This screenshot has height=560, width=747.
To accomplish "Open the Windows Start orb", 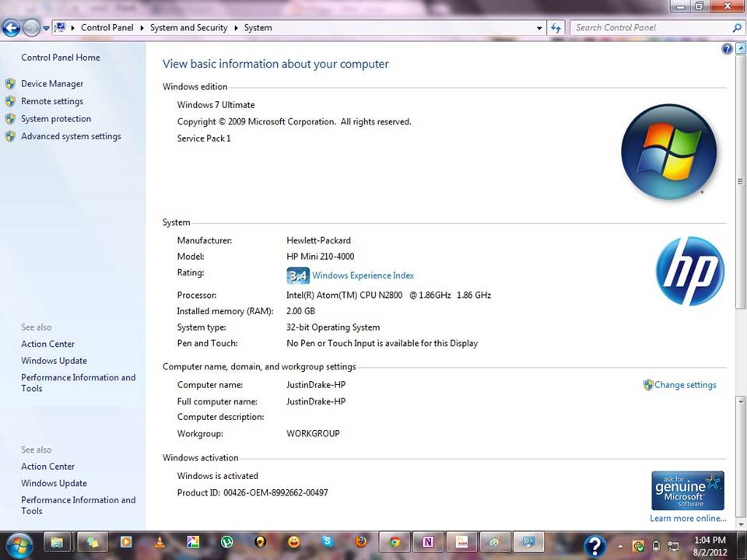I will (x=19, y=545).
